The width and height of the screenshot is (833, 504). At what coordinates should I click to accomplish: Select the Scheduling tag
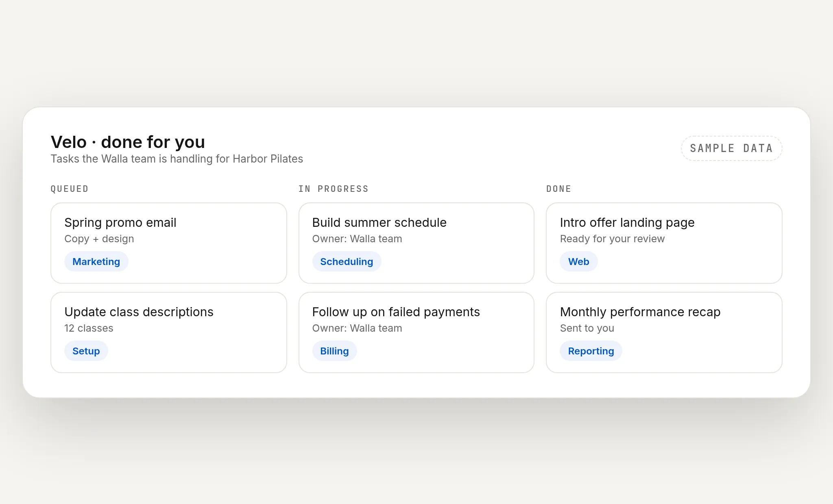[x=347, y=261]
